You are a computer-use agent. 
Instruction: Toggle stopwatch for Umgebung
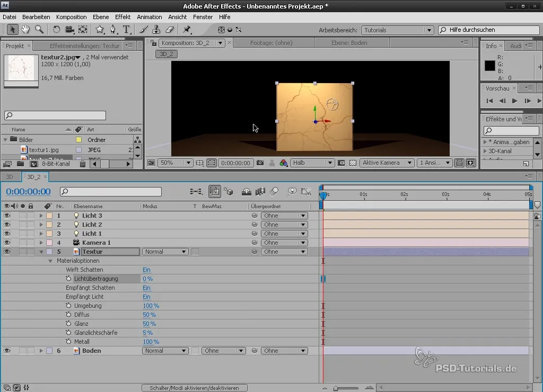coord(68,306)
